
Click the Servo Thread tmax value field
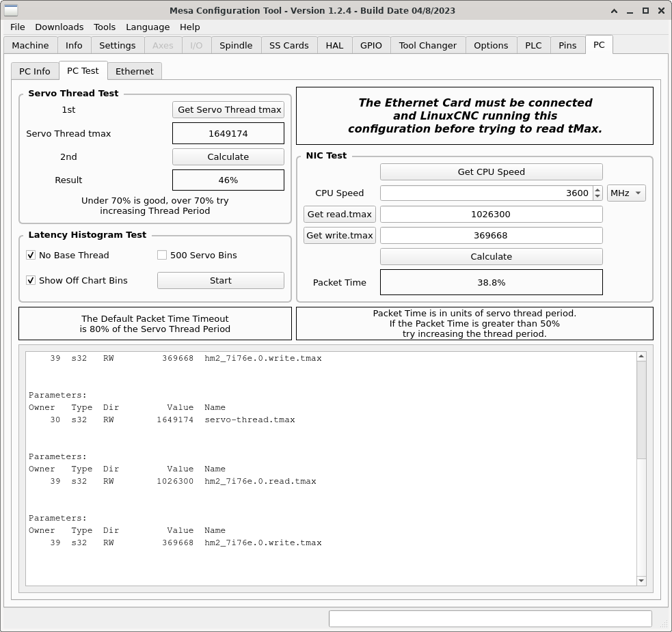tap(228, 133)
